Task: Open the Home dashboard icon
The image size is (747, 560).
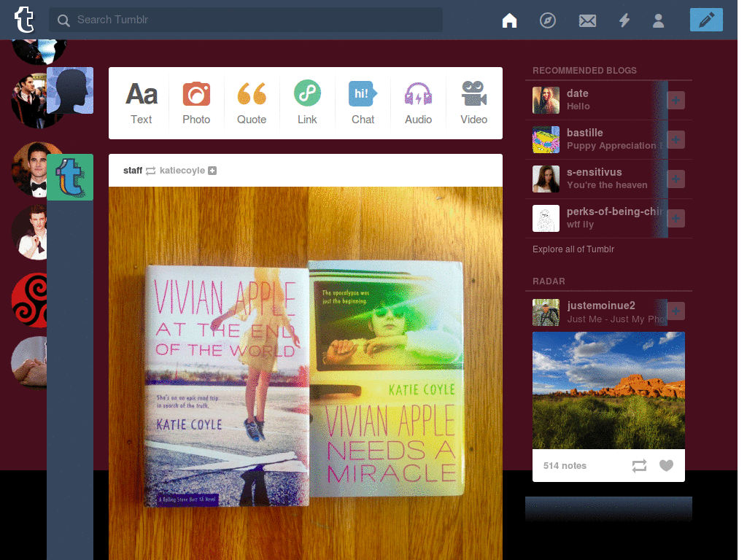Action: point(509,20)
